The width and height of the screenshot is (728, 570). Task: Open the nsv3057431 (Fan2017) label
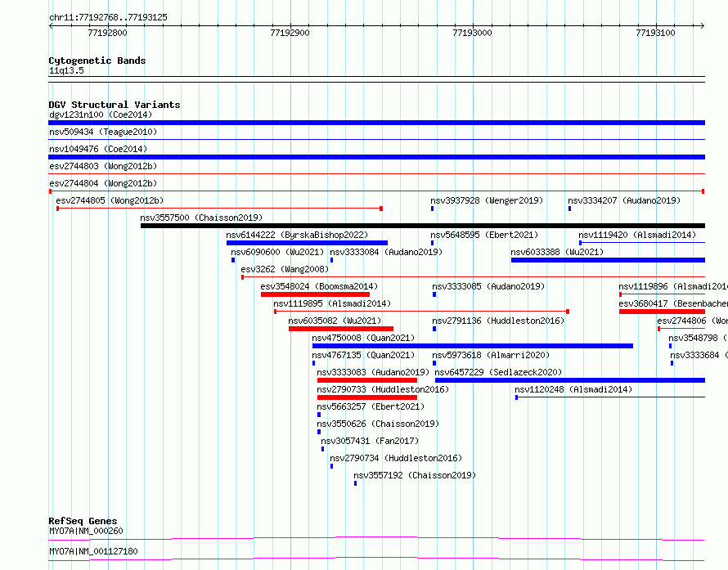click(370, 441)
